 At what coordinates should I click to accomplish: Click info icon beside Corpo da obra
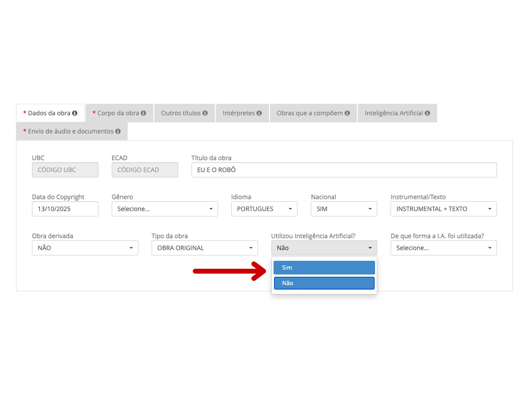[x=144, y=113]
